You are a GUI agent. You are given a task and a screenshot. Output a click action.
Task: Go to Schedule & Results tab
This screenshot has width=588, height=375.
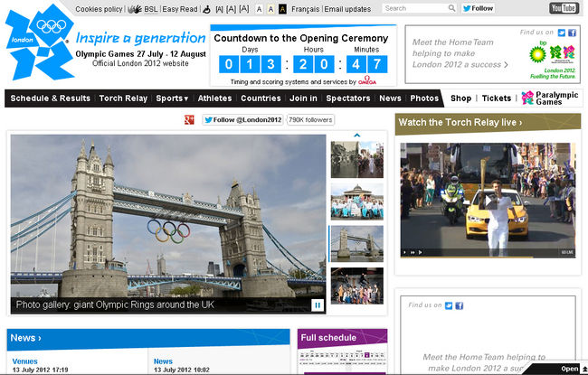(x=50, y=98)
